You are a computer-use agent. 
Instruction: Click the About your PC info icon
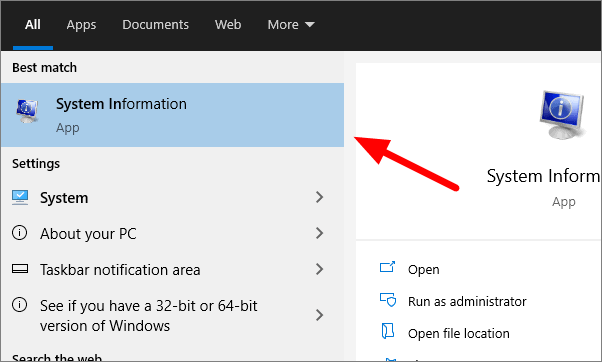coord(20,233)
